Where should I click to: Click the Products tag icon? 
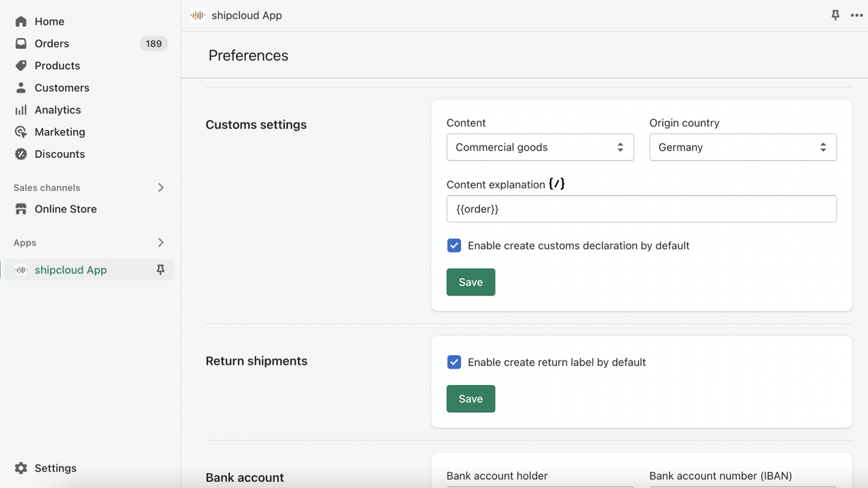pos(21,66)
